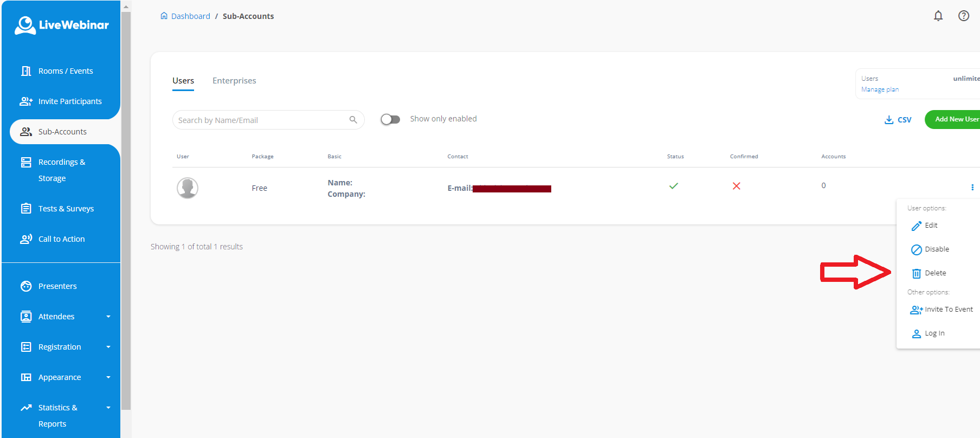
Task: Open the help question mark icon
Action: click(964, 16)
